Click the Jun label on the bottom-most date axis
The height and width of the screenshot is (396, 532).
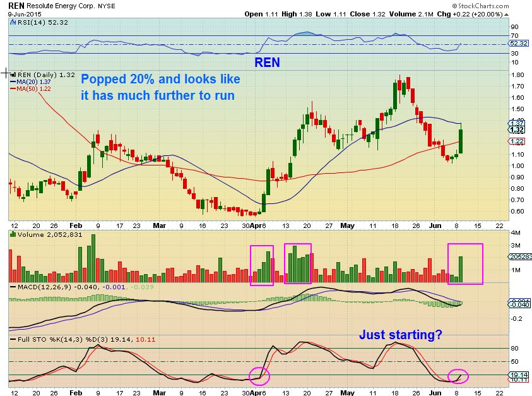coord(435,393)
